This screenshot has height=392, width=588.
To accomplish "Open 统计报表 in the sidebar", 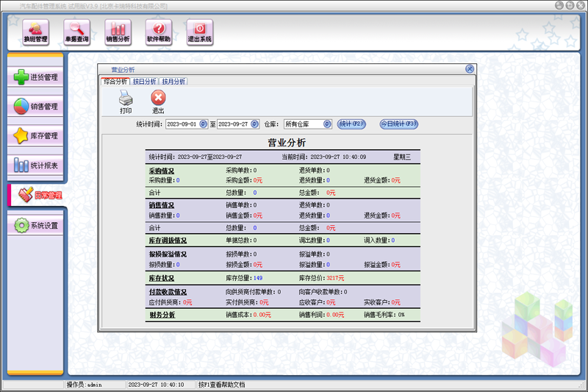I will click(x=35, y=165).
